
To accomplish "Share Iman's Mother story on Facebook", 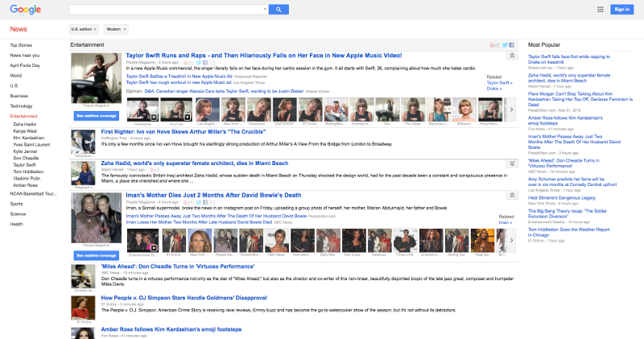I will pyautogui.click(x=205, y=202).
